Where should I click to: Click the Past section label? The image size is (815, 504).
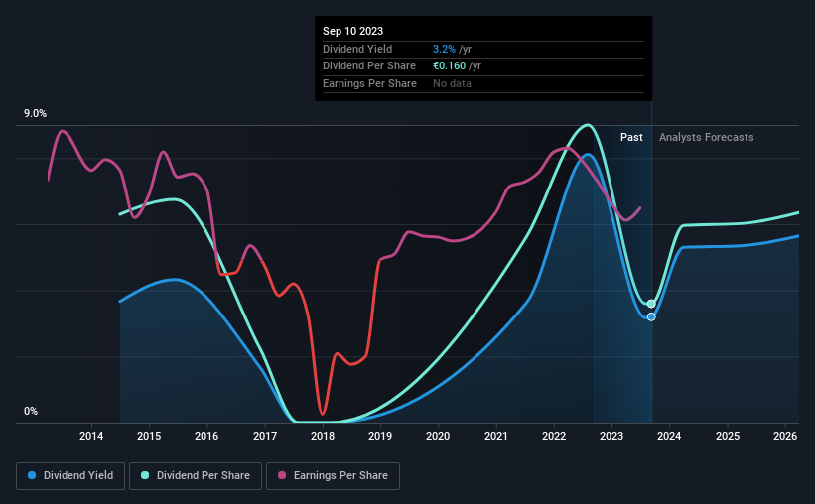631,137
